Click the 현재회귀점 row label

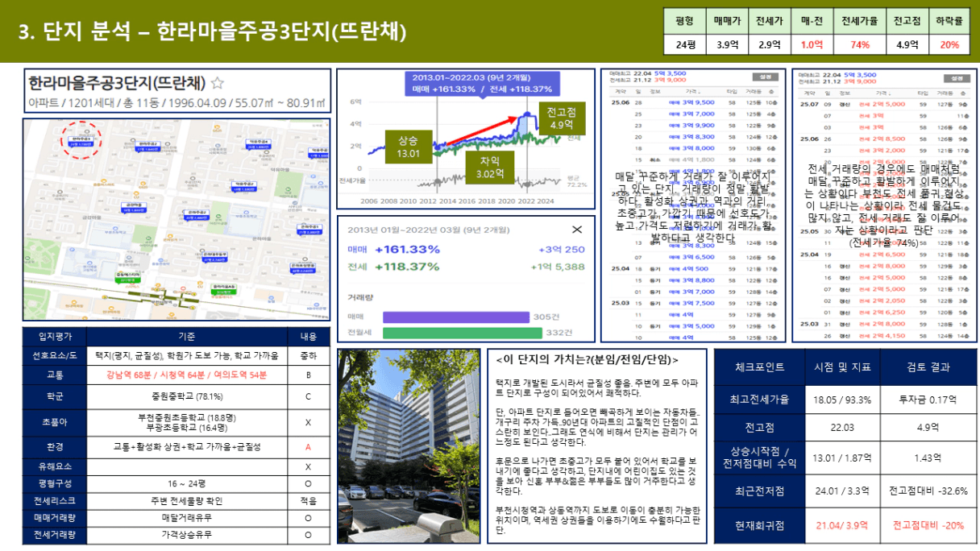[x=760, y=524]
